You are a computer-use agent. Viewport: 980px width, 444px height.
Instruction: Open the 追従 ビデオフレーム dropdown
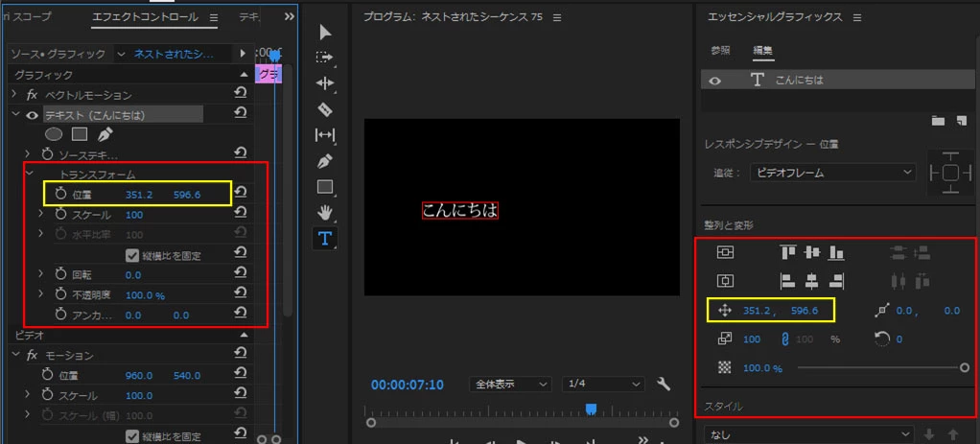point(832,172)
